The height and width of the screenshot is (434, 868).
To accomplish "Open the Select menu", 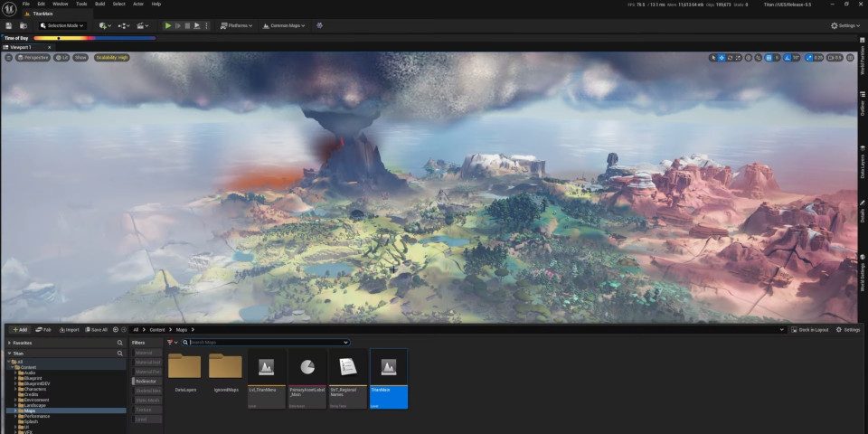I will [x=119, y=4].
